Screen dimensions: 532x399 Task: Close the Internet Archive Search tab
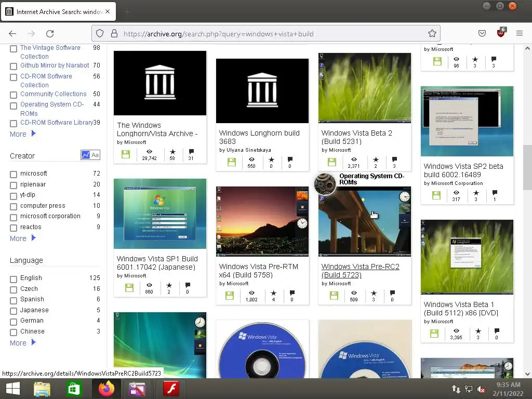pyautogui.click(x=108, y=11)
